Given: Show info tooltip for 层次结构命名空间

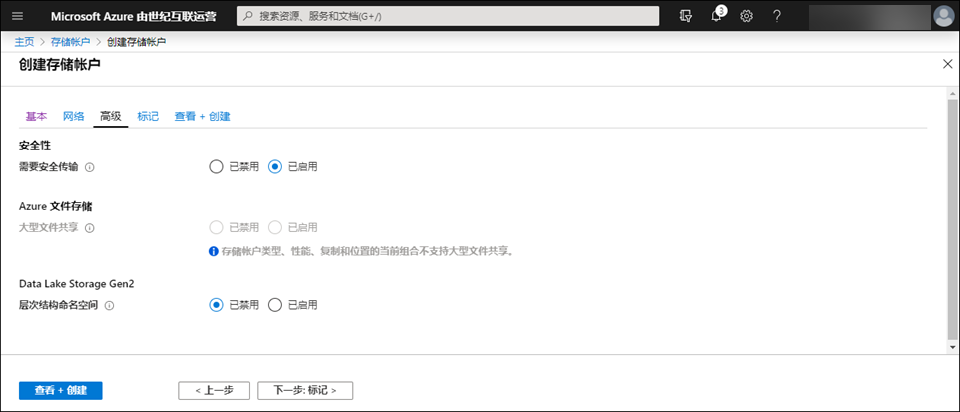Looking at the screenshot, I should tap(109, 305).
